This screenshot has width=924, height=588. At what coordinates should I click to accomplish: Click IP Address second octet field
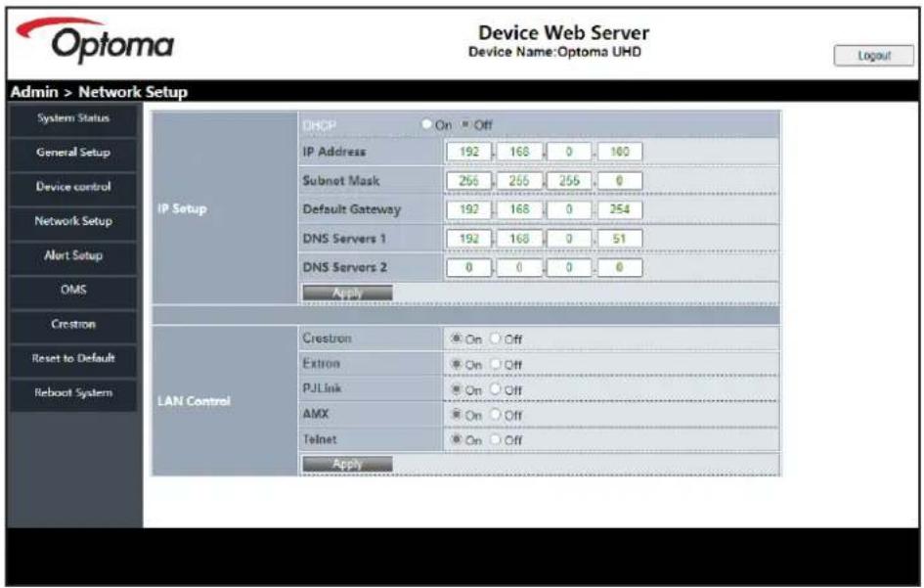519,152
